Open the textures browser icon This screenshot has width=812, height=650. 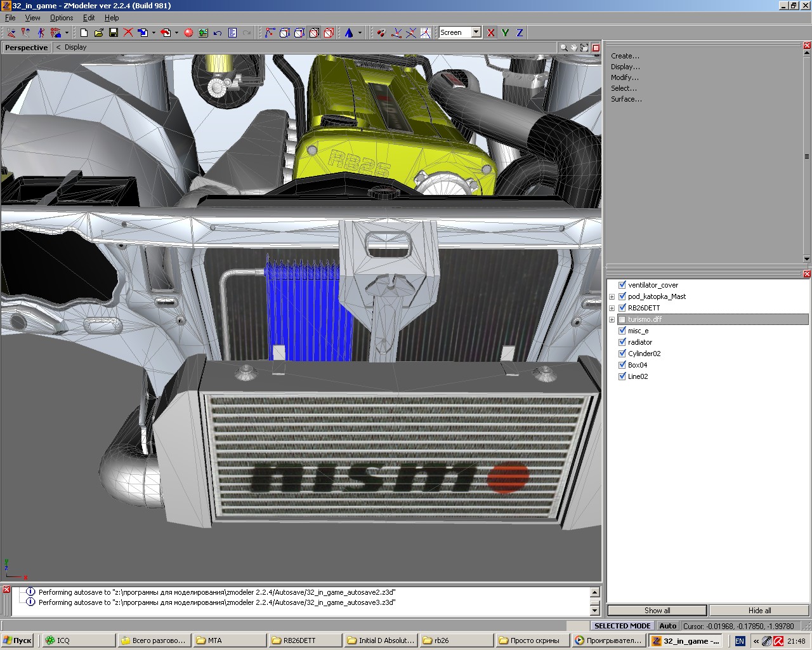[203, 32]
